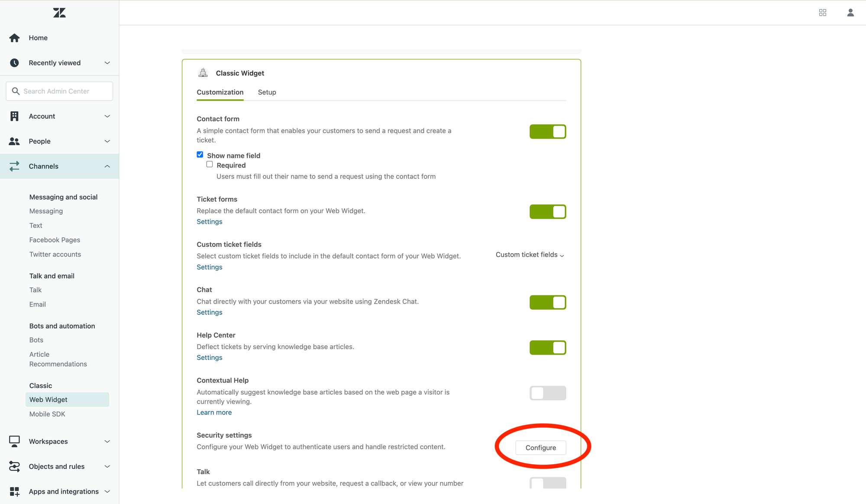Expand Objects and rules section
Viewport: 866px width, 504px height.
(107, 466)
